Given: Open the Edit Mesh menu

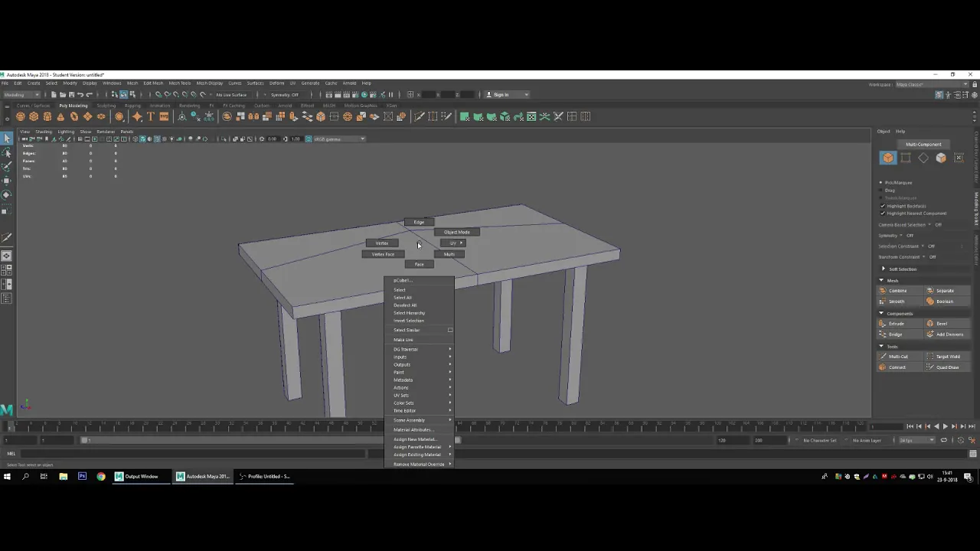Looking at the screenshot, I should (153, 83).
